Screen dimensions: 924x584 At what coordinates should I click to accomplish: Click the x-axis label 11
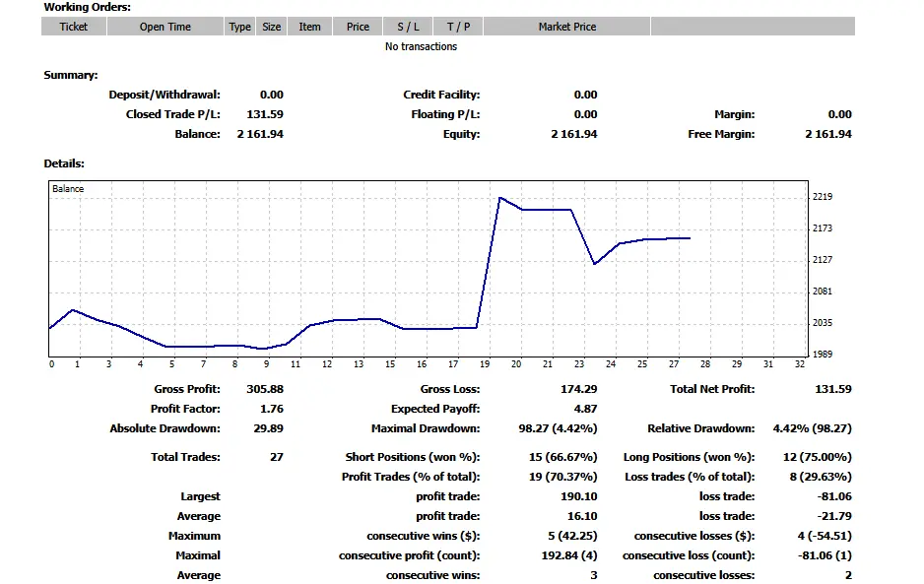[x=296, y=364]
